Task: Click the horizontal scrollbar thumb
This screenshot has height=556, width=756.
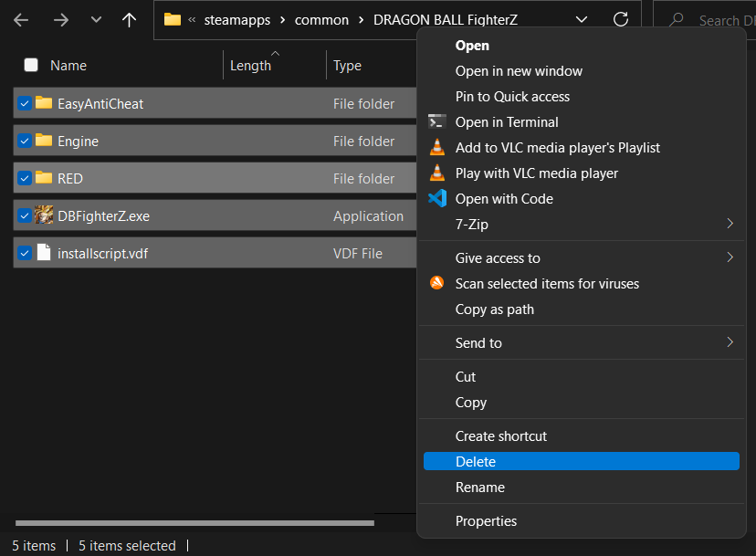Action: (x=194, y=523)
